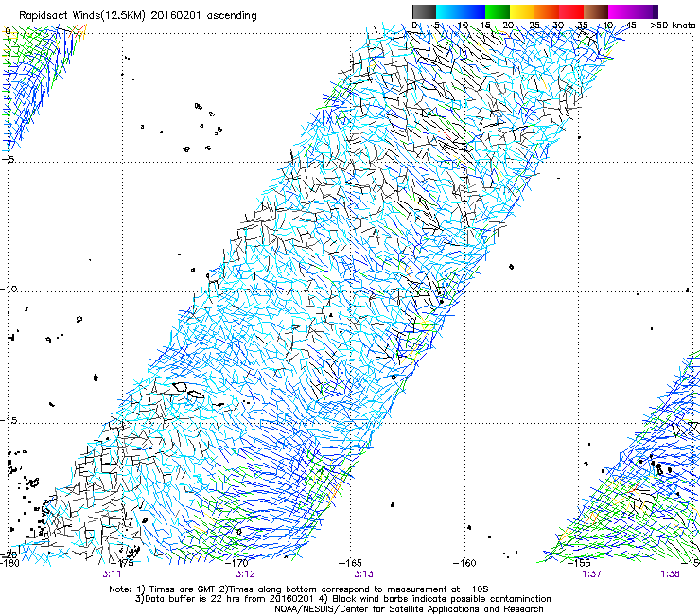Click the '-10' latitude axis label
This screenshot has width=700, height=615.
click(x=9, y=289)
